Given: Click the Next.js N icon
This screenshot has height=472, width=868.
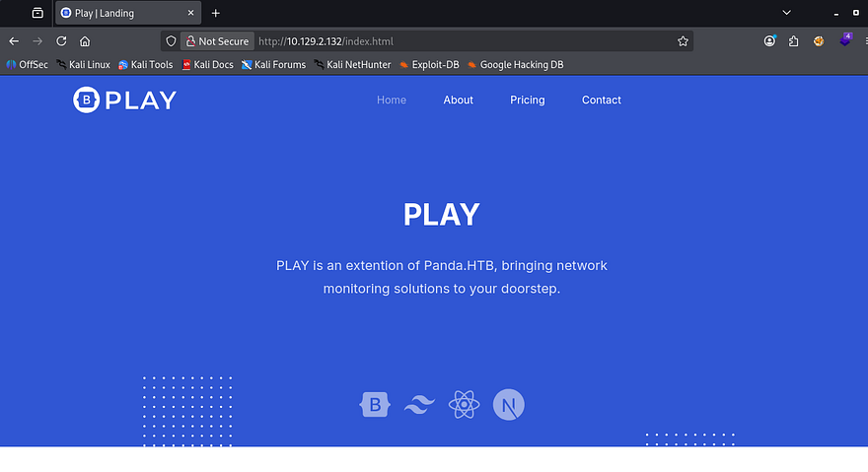Looking at the screenshot, I should tap(509, 405).
